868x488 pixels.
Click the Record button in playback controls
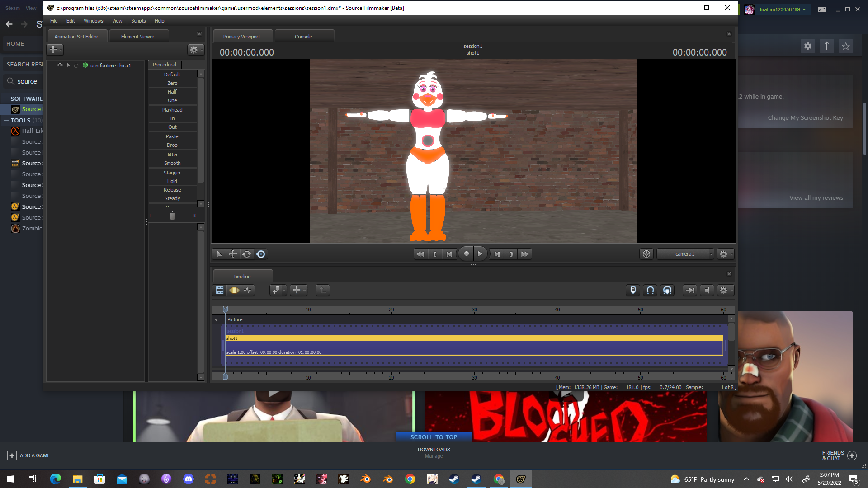[x=466, y=254]
